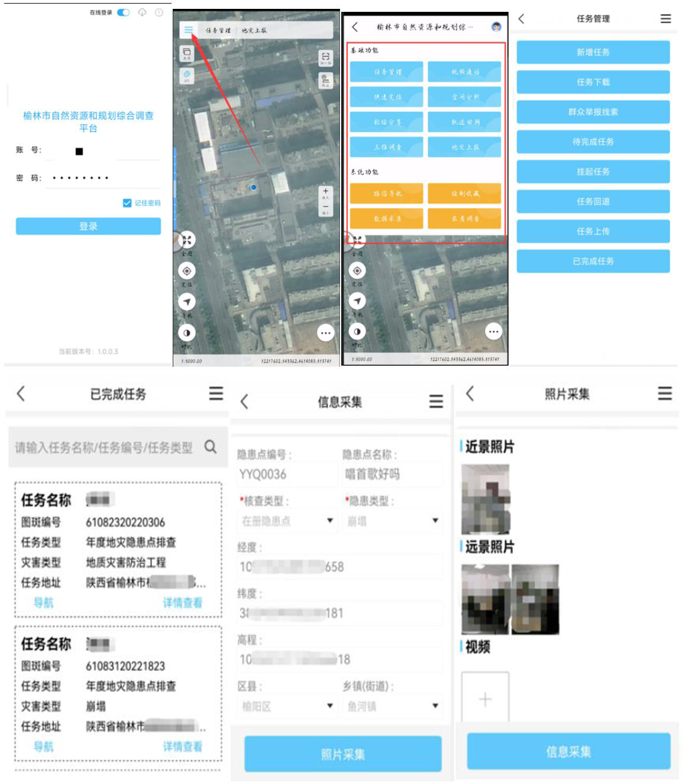This screenshot has height=784, width=683.
Task: Open the hamburger menu left of 任务管理 on the map
Action: click(x=188, y=30)
